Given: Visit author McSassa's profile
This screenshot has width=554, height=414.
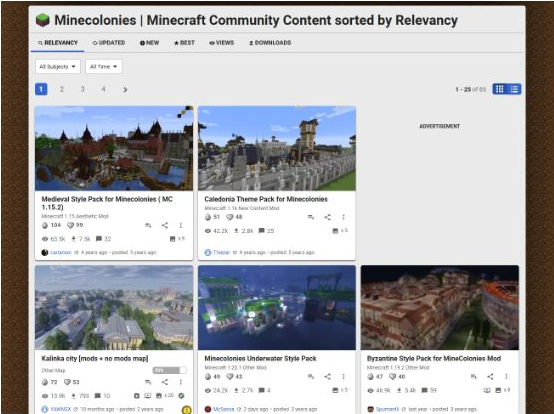Looking at the screenshot, I should [223, 409].
